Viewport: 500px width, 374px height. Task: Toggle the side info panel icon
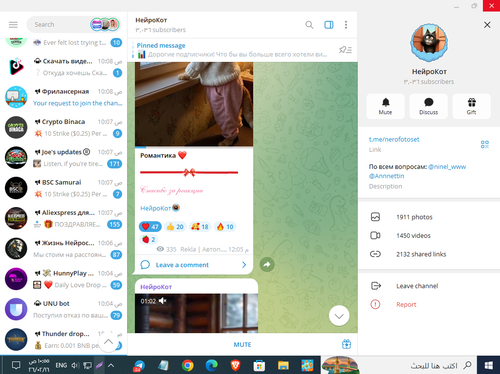pos(329,25)
